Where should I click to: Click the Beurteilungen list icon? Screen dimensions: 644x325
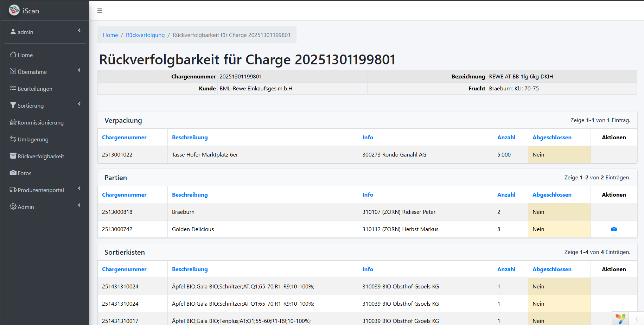[13, 89]
